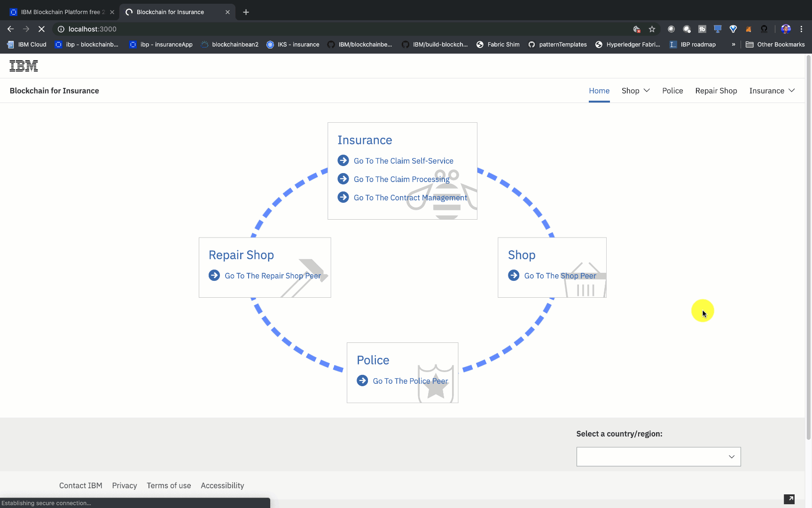The image size is (812, 508).
Task: Click arrow icon beside Contract Management
Action: pos(344,197)
